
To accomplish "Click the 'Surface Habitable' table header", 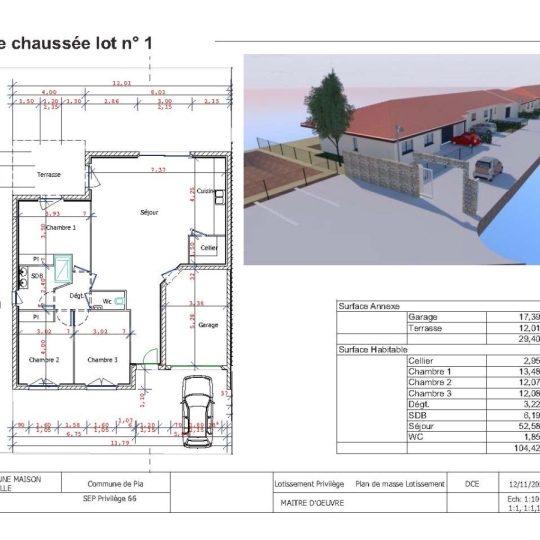I will (373, 350).
